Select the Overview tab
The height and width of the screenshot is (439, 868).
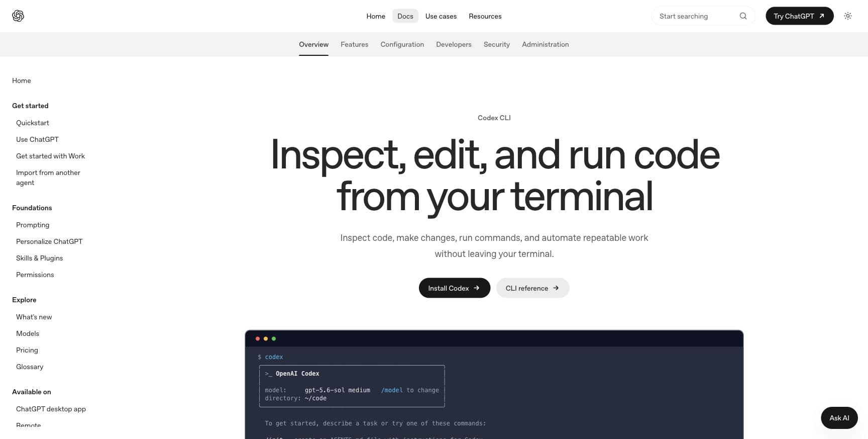tap(313, 44)
